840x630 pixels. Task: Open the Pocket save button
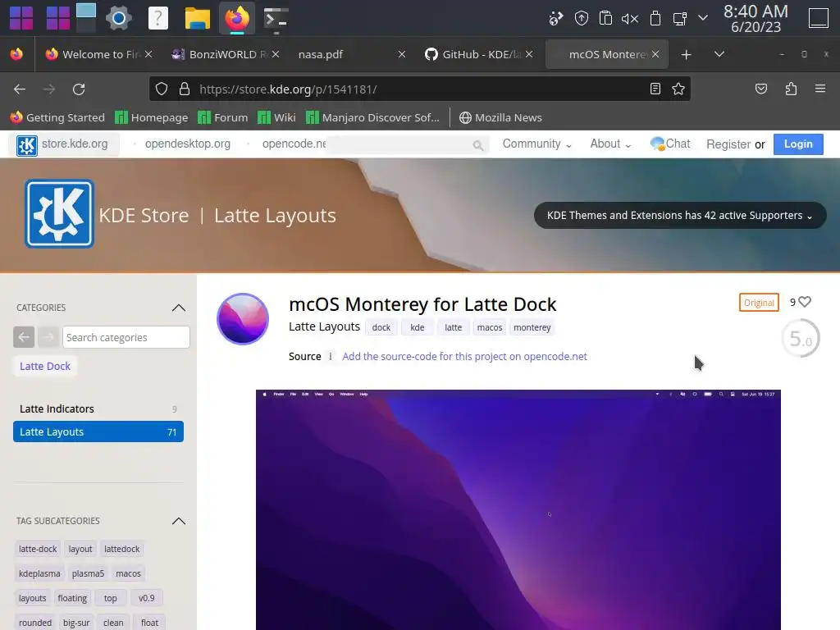(760, 89)
